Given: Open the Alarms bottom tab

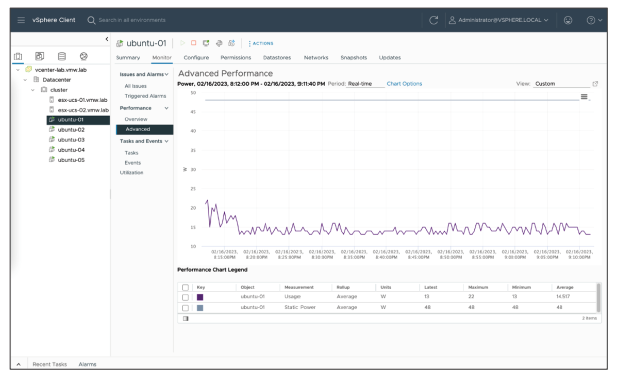Looking at the screenshot, I should coord(87,364).
